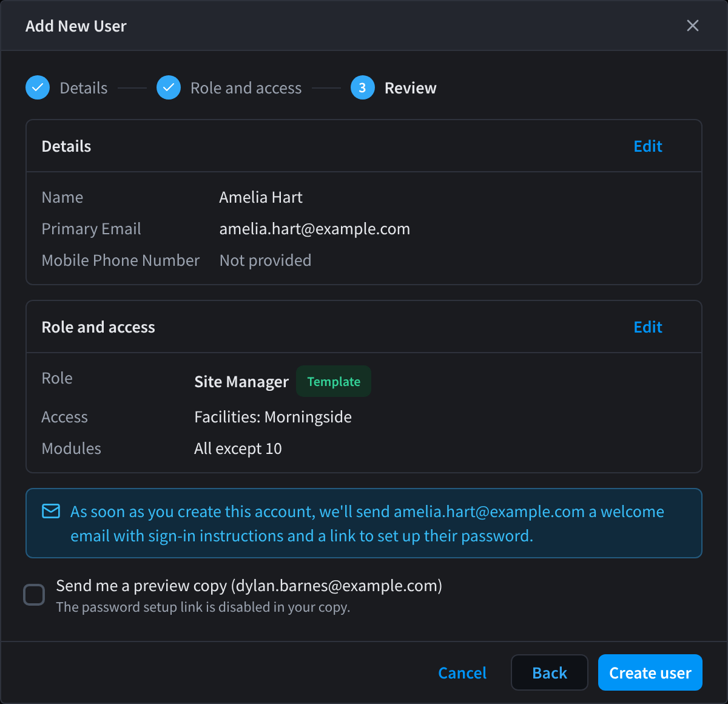The height and width of the screenshot is (704, 728).
Task: Click the Role and access step checkmark icon
Action: (169, 87)
